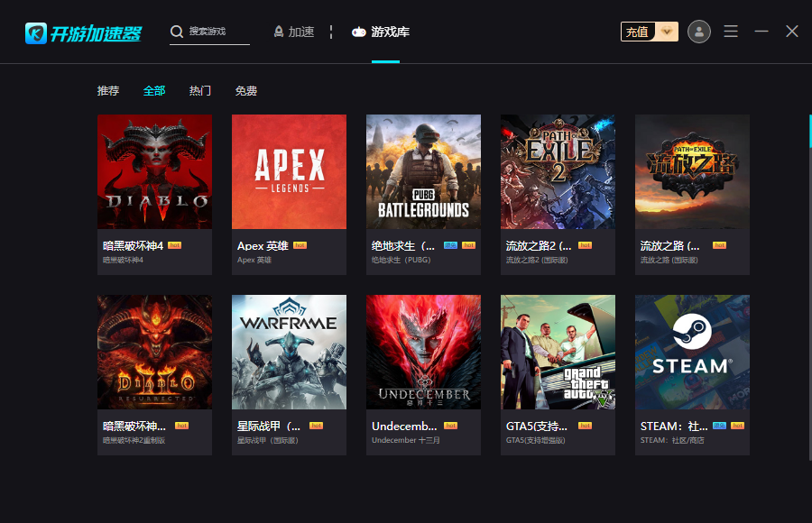The height and width of the screenshot is (523, 812).
Task: Type in the 搜索游戏 search field
Action: click(x=217, y=32)
